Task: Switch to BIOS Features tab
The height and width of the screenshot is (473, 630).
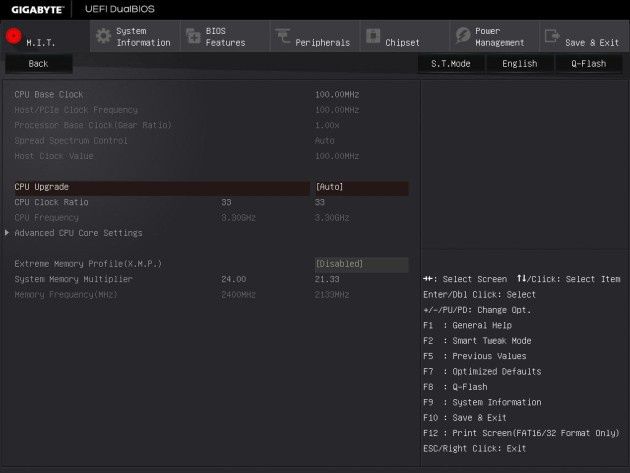Action: point(225,36)
